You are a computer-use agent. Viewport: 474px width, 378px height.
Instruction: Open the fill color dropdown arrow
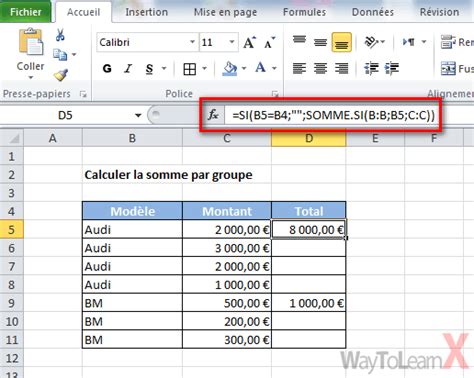tap(244, 69)
